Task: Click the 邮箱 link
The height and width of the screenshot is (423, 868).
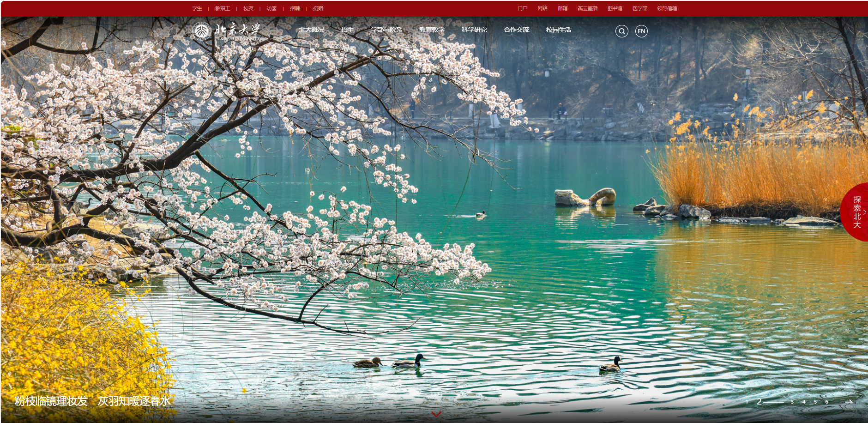Action: point(562,8)
